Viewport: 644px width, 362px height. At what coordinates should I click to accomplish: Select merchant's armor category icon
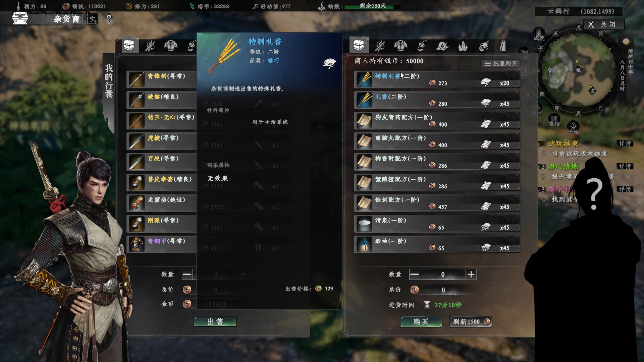point(400,46)
